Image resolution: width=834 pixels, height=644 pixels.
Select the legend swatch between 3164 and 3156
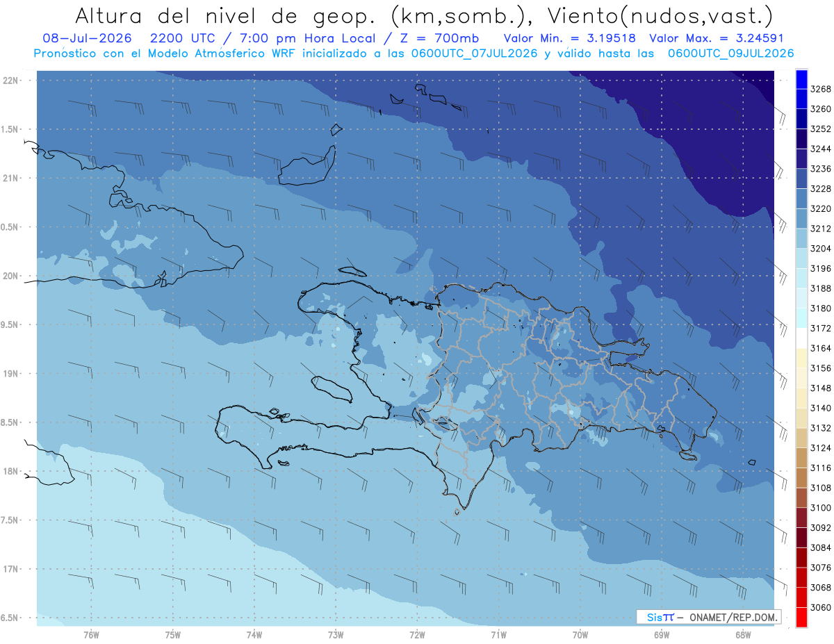tap(801, 358)
